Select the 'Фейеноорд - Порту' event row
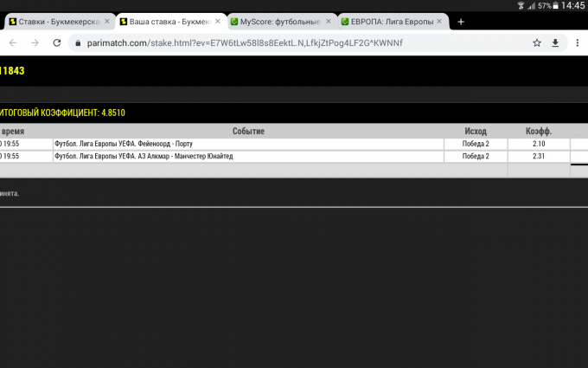 coord(248,144)
